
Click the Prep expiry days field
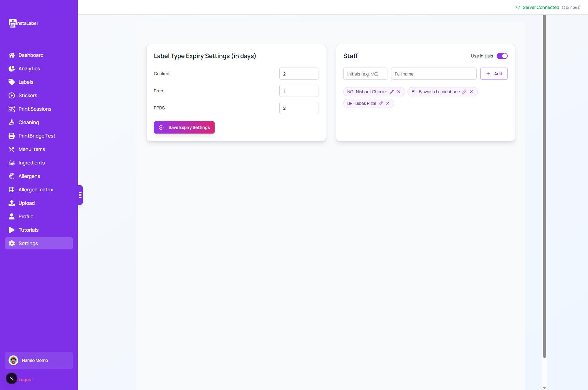(299, 91)
